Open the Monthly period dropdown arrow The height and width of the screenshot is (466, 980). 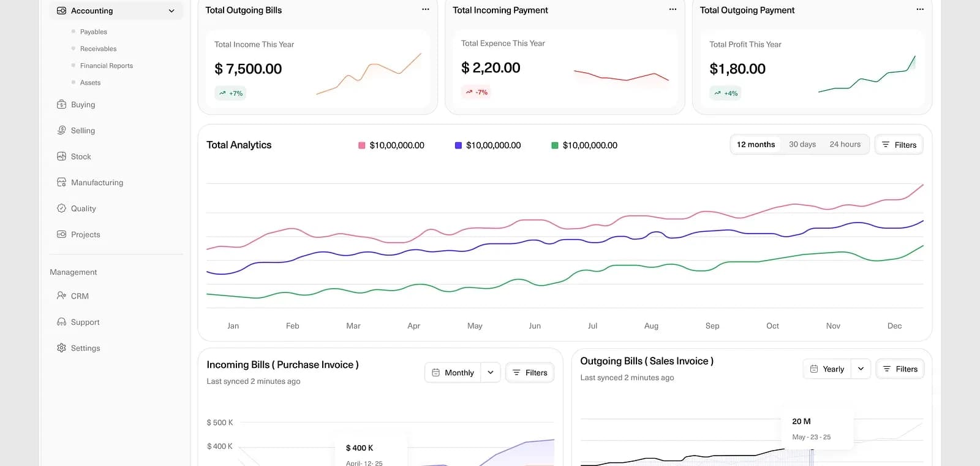click(x=491, y=373)
